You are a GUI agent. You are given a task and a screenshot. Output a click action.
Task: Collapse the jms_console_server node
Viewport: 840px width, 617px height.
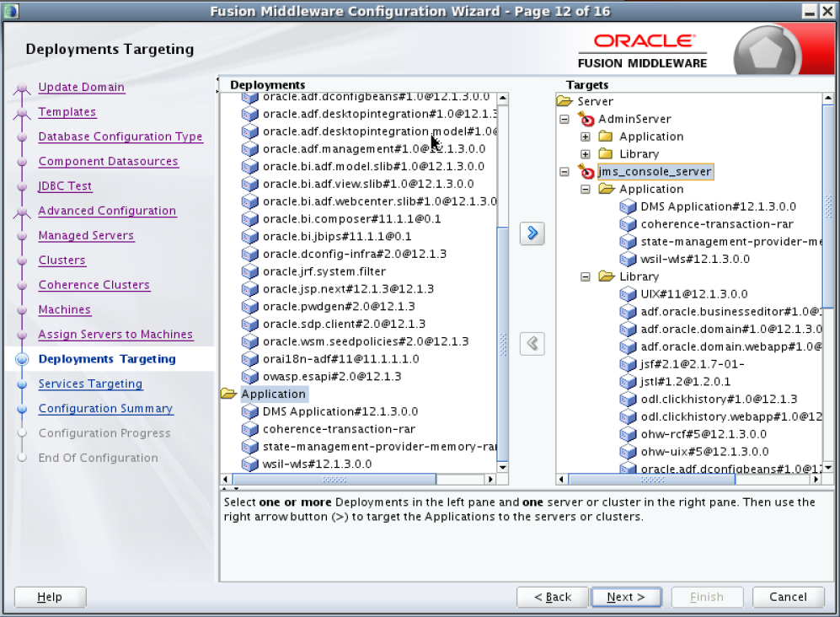click(x=564, y=172)
